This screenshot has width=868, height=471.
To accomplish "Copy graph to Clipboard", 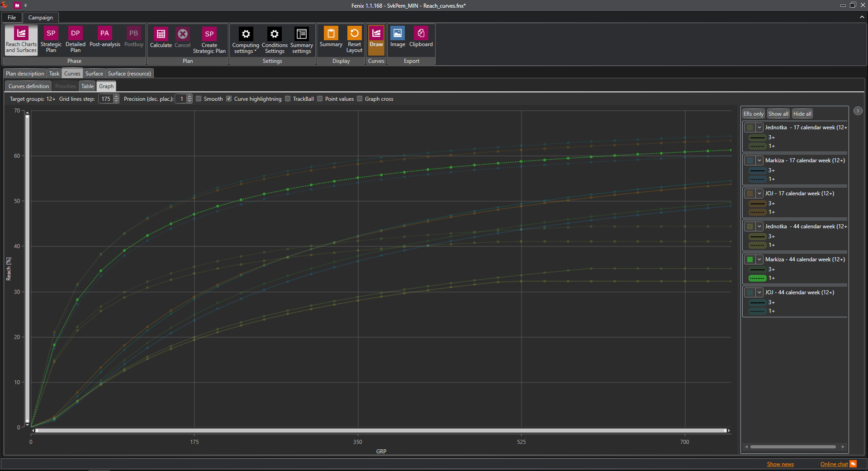I will click(421, 37).
